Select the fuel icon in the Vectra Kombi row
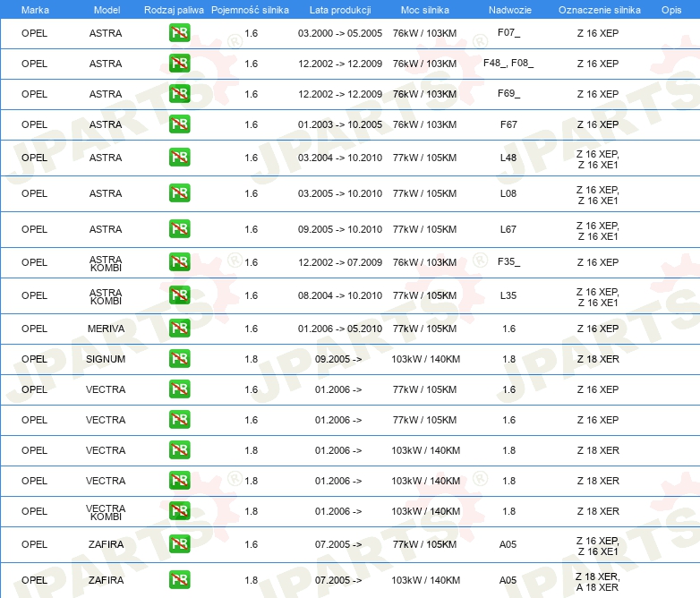The height and width of the screenshot is (598, 700). pyautogui.click(x=179, y=511)
